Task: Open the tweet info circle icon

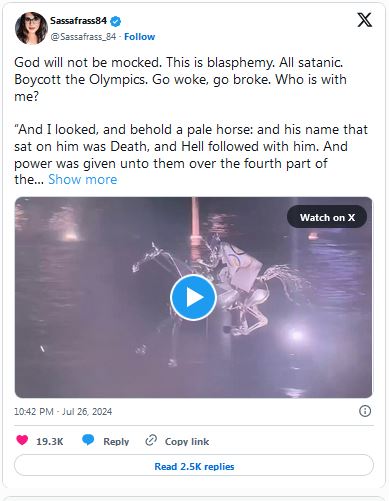Action: click(365, 411)
